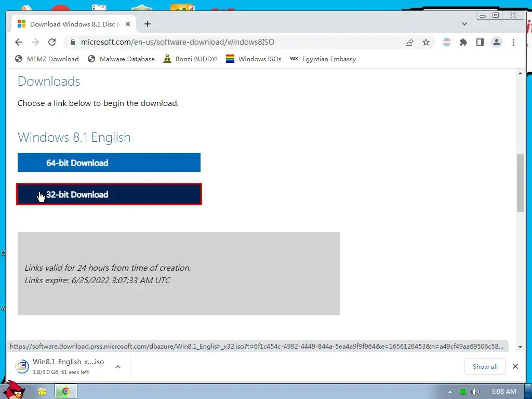Image resolution: width=532 pixels, height=399 pixels.
Task: Click the scroll down arrow
Action: [520, 347]
